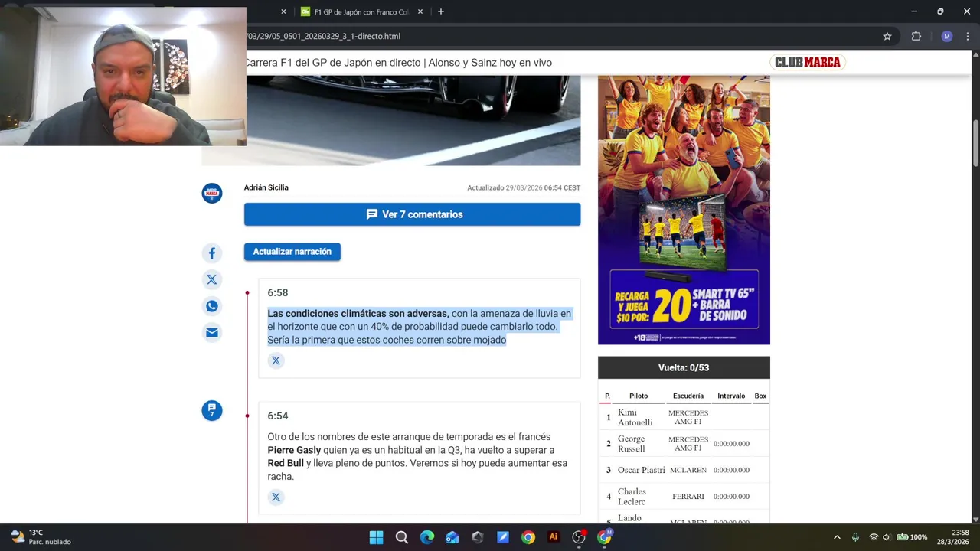This screenshot has width=980, height=551.
Task: Click Intervalo column header
Action: (x=731, y=396)
